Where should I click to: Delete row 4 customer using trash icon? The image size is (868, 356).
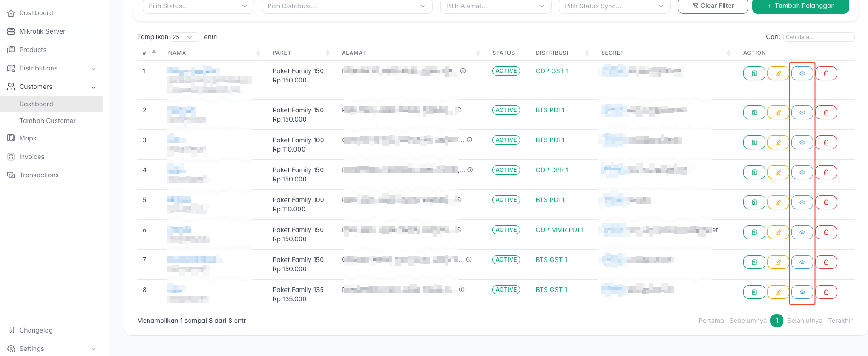click(826, 172)
